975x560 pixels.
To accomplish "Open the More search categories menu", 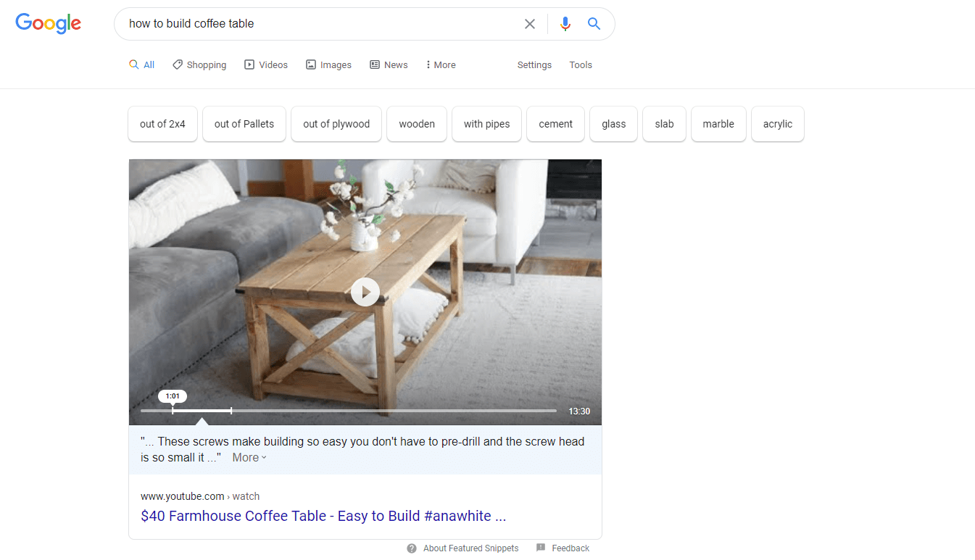I will click(x=441, y=65).
